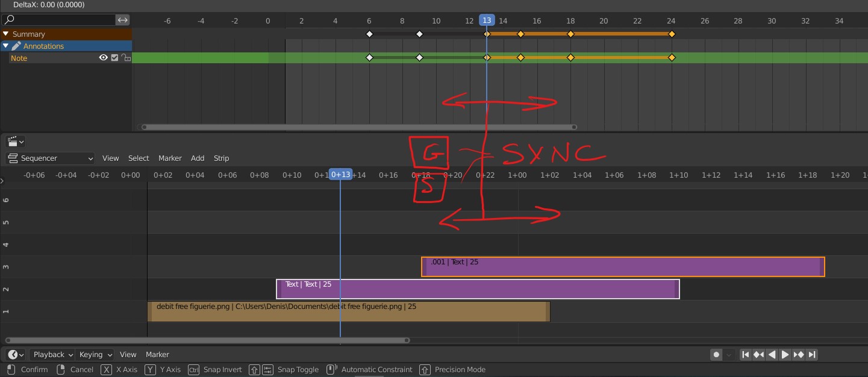Collapse the Annotations group triangle
Screen dimensions: 868x377
[x=6, y=46]
